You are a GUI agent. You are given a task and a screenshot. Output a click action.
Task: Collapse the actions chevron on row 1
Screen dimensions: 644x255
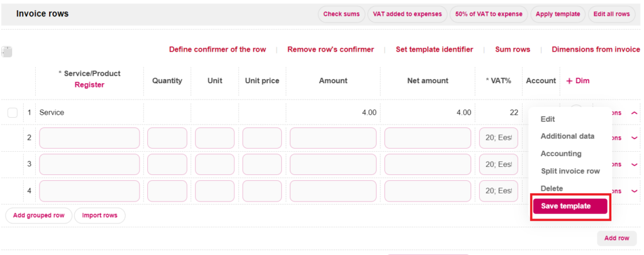(634, 113)
